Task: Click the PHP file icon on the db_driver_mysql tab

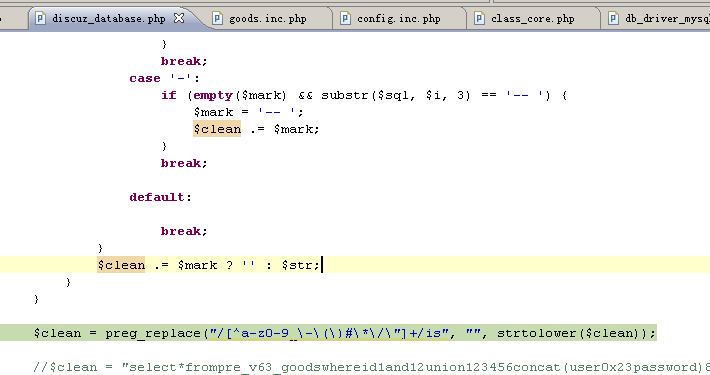Action: point(614,19)
